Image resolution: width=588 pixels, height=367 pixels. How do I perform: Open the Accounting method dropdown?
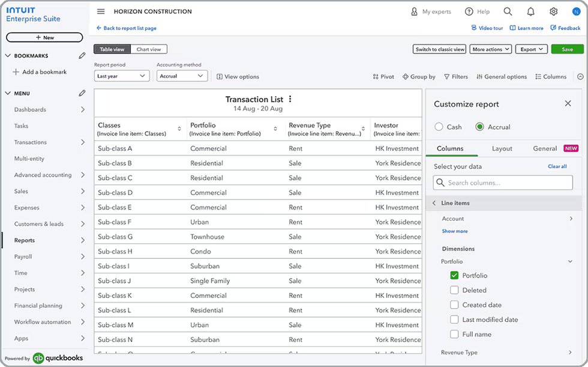click(182, 76)
